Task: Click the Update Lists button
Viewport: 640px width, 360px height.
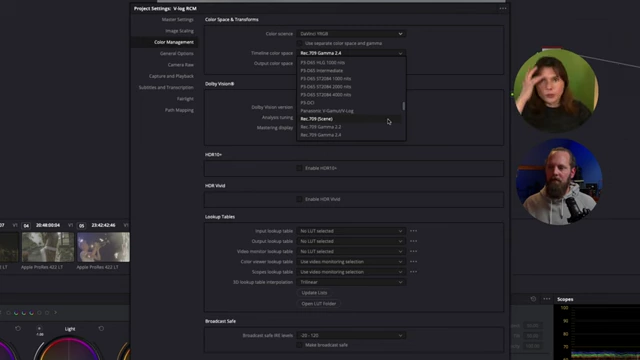Action: 314,293
